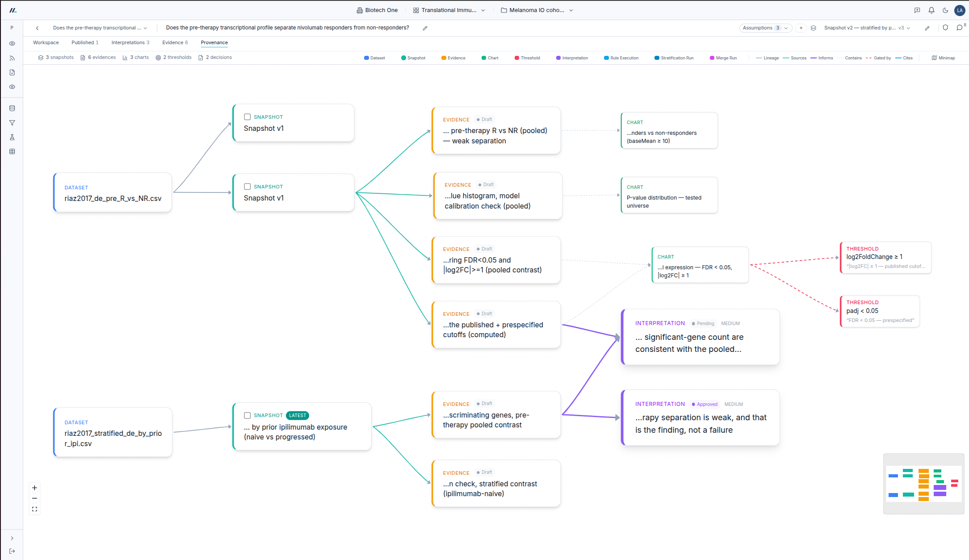Open the feedback chat icon in header
The height and width of the screenshot is (560, 969).
click(x=917, y=10)
